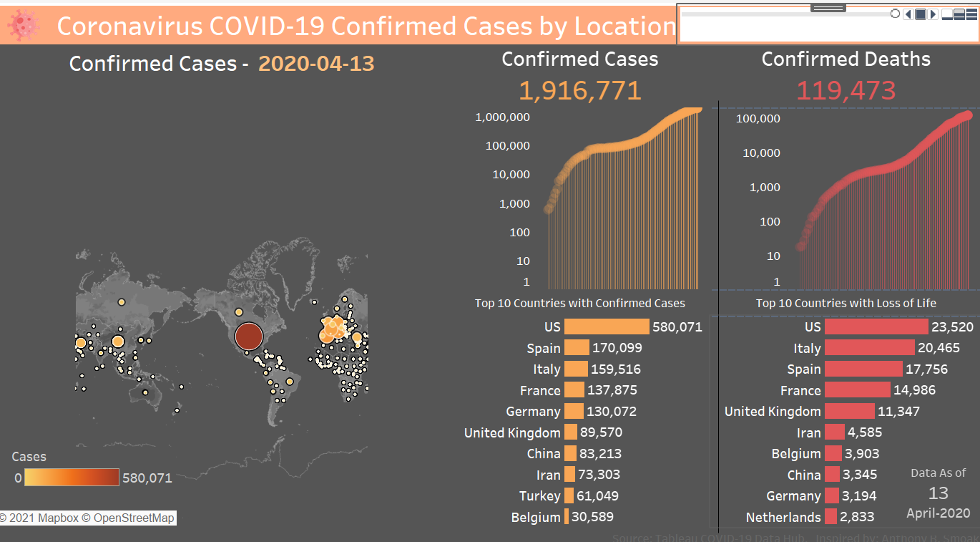Screen dimensions: 980x542
Task: Select the Turkey confirmed cases bar
Action: pos(569,495)
